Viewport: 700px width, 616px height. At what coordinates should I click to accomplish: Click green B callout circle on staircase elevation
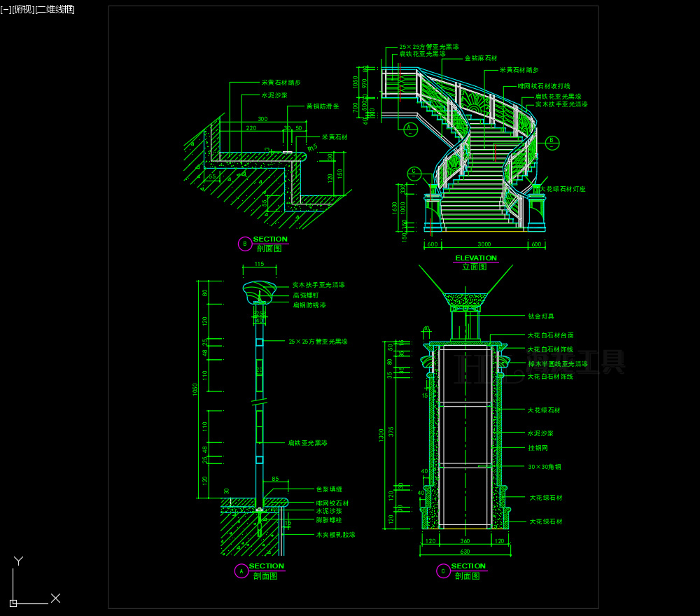552,142
